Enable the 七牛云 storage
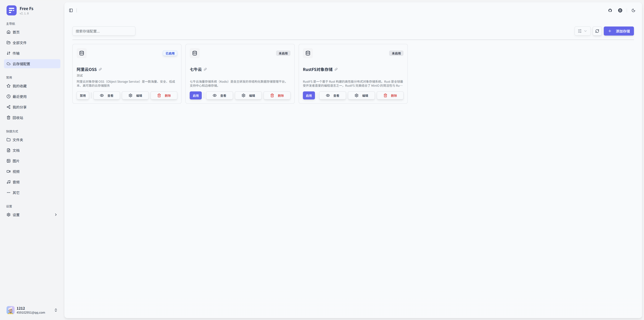The image size is (644, 320). pos(196,95)
